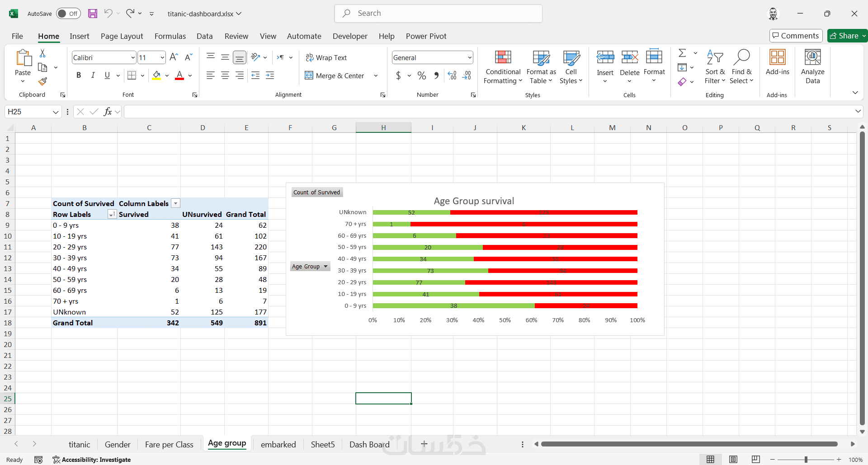Toggle Wrap Text option
This screenshot has width=868, height=465.
pos(326,57)
